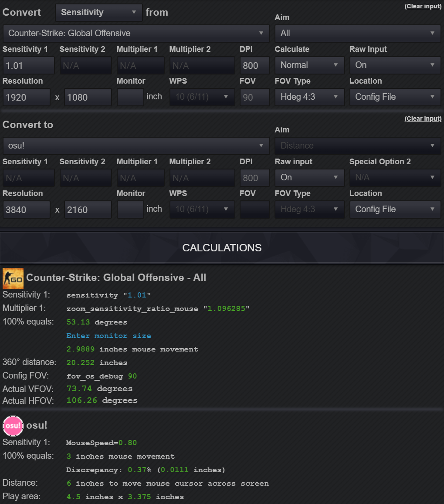
Task: Open the source game dropdown Counter-Strike: Global Offensive
Action: pyautogui.click(x=136, y=34)
